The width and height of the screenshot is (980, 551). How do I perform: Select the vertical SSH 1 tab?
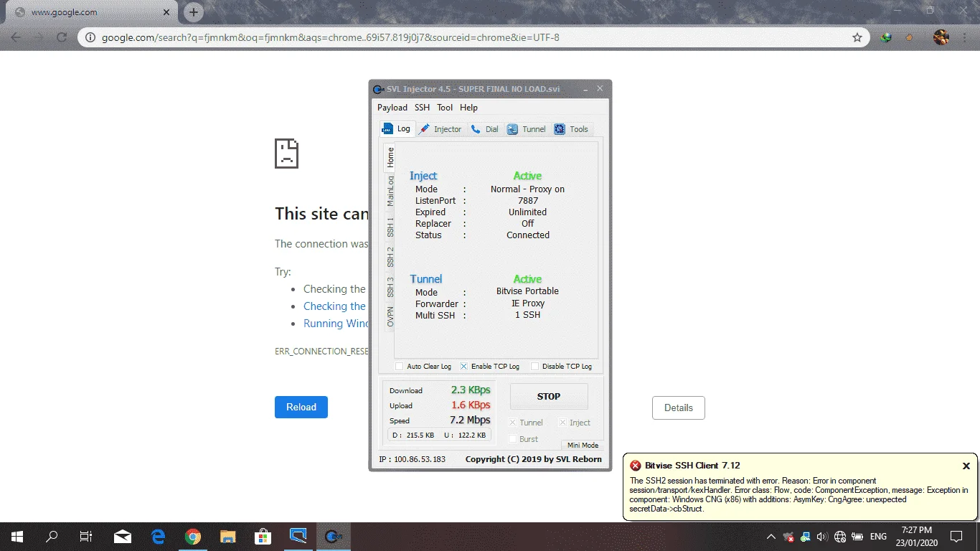[390, 227]
